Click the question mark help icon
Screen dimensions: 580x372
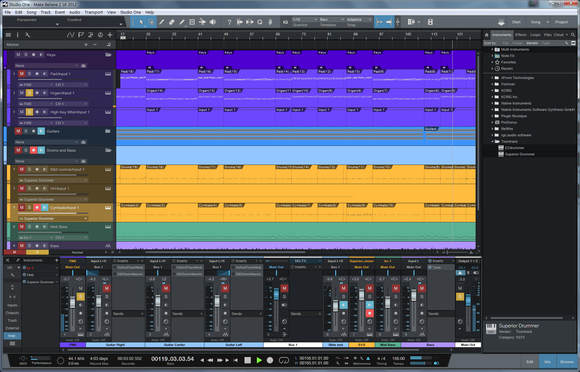[x=229, y=22]
